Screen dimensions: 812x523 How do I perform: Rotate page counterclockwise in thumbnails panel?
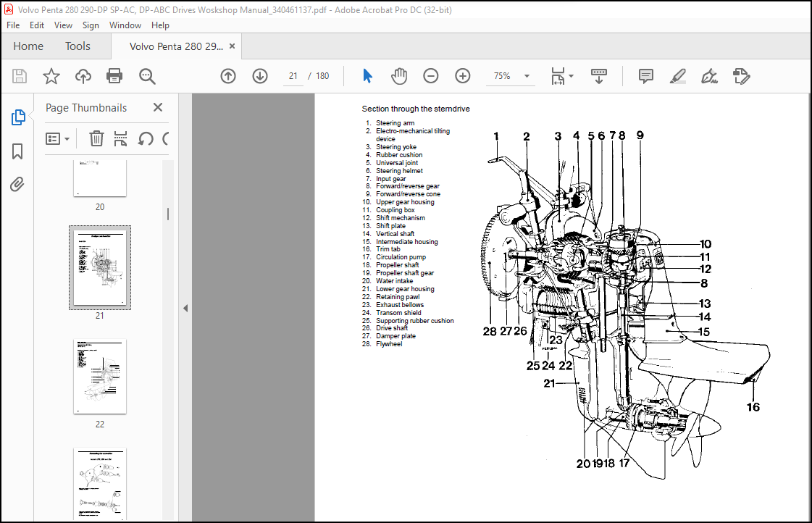(x=146, y=138)
